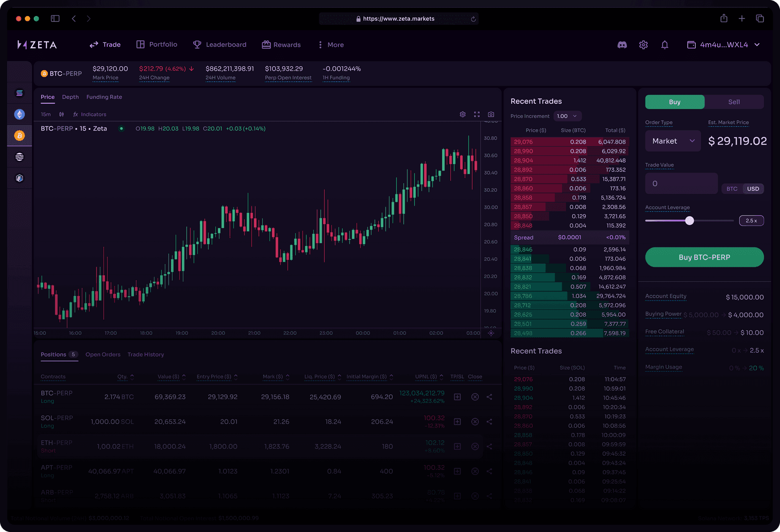Image resolution: width=780 pixels, height=532 pixels.
Task: Open the notifications bell
Action: point(664,45)
